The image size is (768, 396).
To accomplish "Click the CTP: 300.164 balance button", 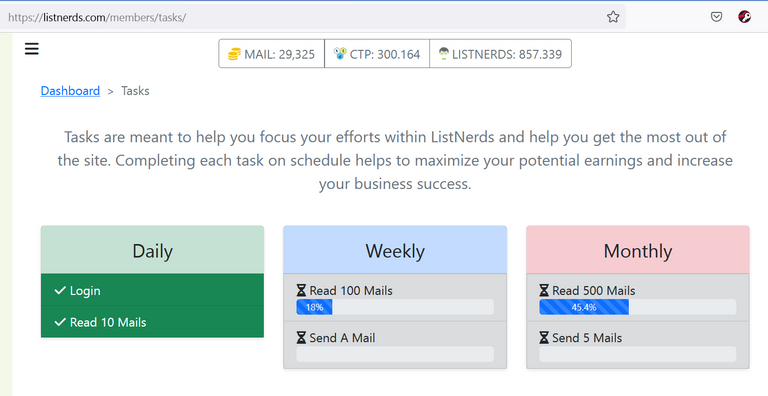I will [x=377, y=54].
